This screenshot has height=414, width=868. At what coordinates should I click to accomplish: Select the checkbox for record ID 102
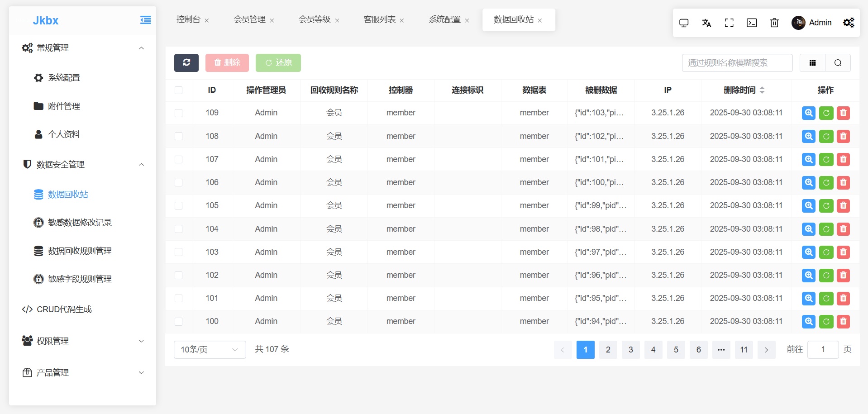(179, 275)
